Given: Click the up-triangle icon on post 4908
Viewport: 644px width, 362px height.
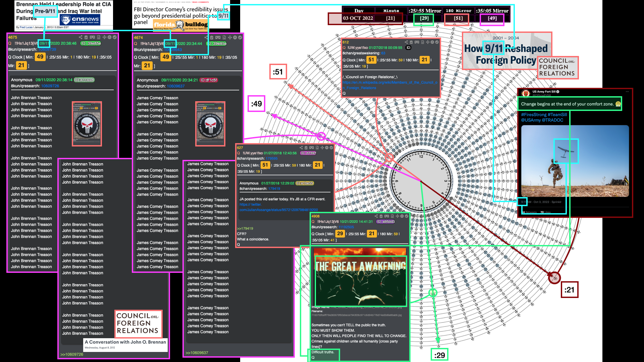Looking at the screenshot, I should click(402, 216).
